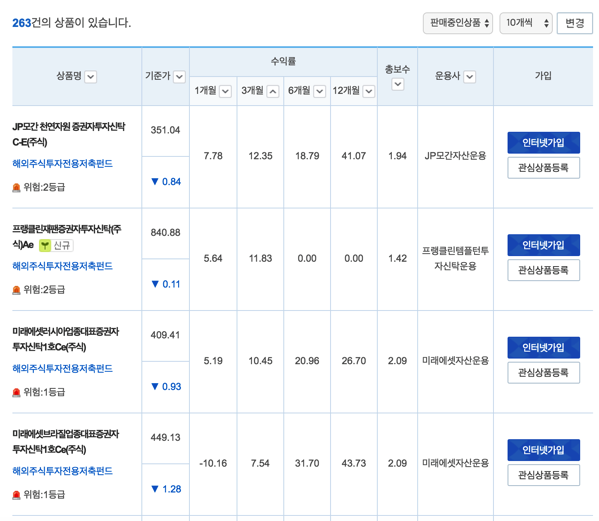Click risk siren icon of 러시아업종대표 fund

coord(16,392)
